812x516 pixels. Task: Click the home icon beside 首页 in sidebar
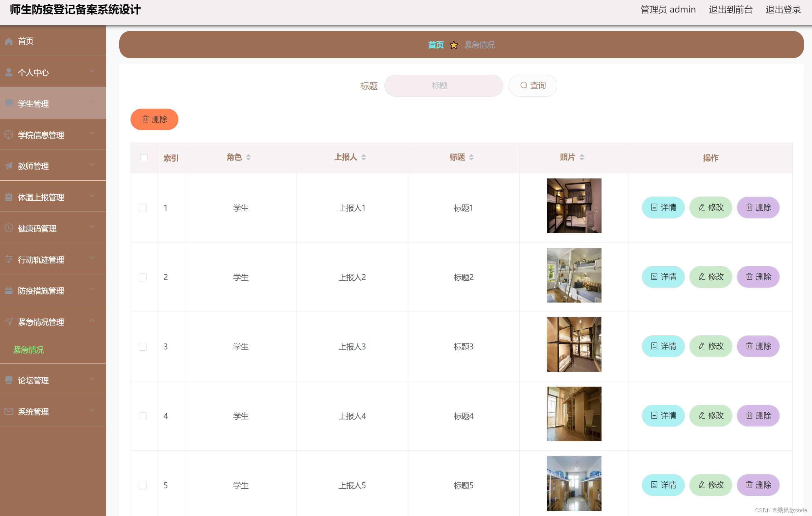[9, 42]
